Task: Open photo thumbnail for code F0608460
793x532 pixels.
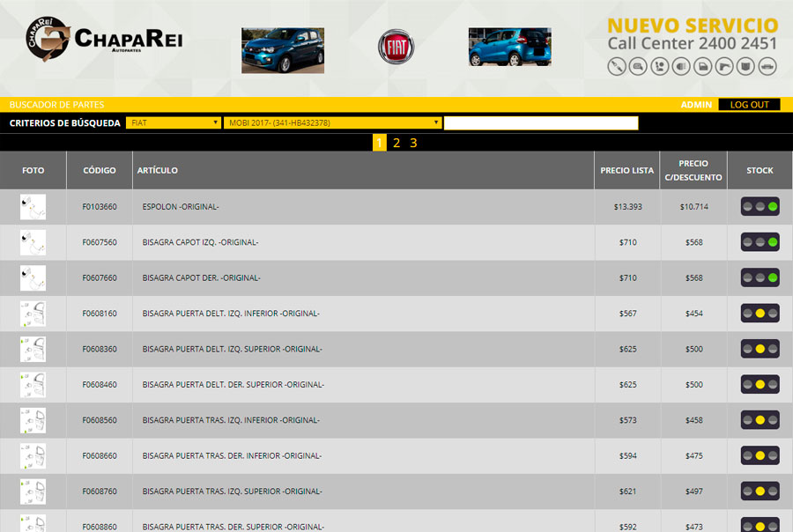Action: (33, 385)
